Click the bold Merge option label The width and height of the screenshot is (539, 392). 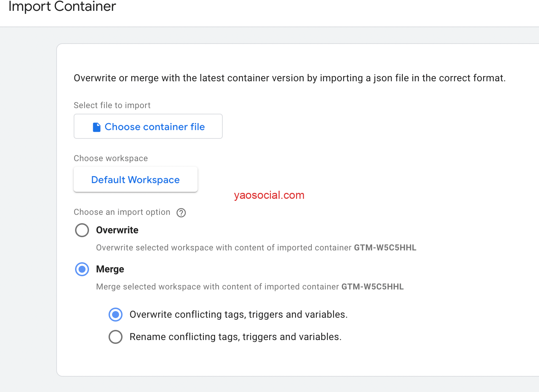pyautogui.click(x=110, y=269)
